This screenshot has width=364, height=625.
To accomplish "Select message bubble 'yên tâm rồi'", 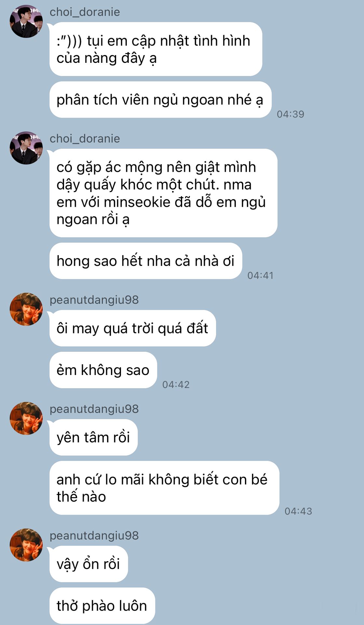I will point(93,437).
